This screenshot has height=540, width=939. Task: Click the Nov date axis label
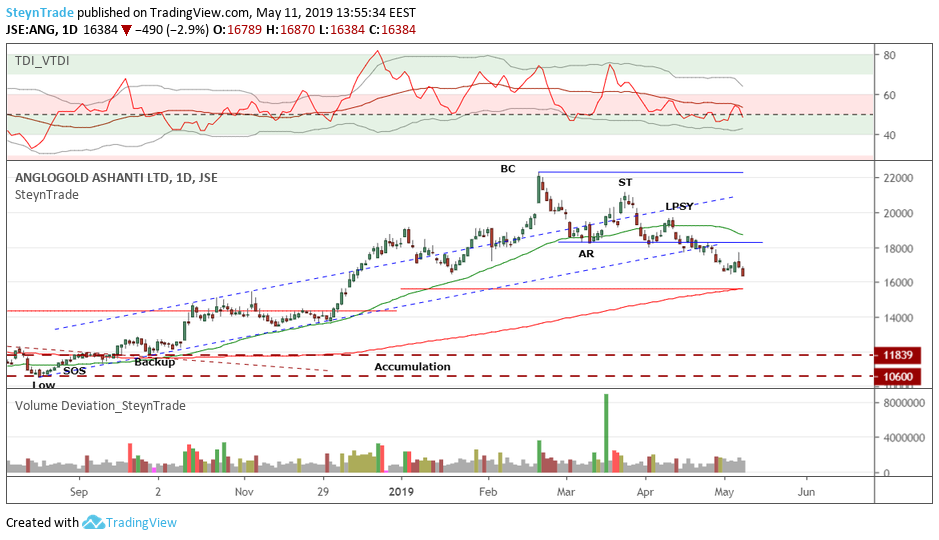click(244, 492)
